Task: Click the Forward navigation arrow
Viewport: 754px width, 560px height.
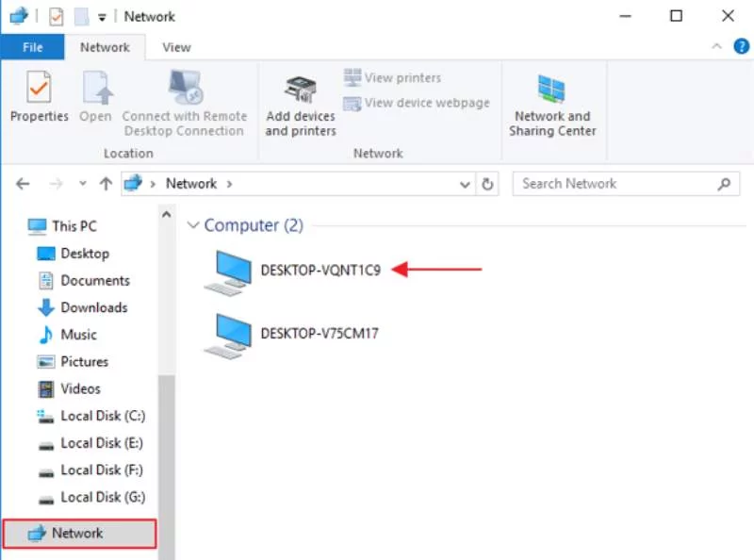Action: pos(57,183)
